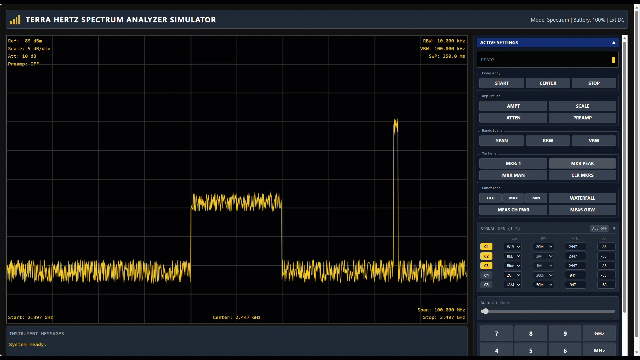Screen dimensions: 640x360
Task: Click first signal row frequency input field
Action: (x=576, y=247)
